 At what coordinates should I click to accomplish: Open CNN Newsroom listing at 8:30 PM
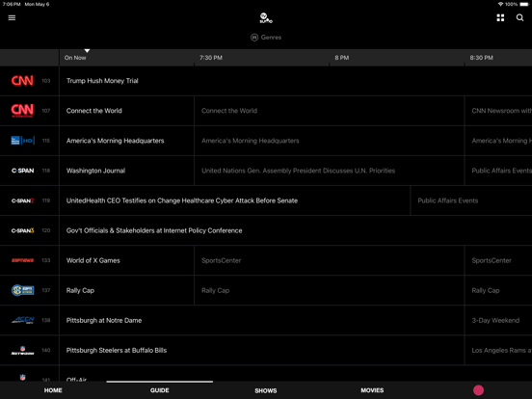point(498,111)
